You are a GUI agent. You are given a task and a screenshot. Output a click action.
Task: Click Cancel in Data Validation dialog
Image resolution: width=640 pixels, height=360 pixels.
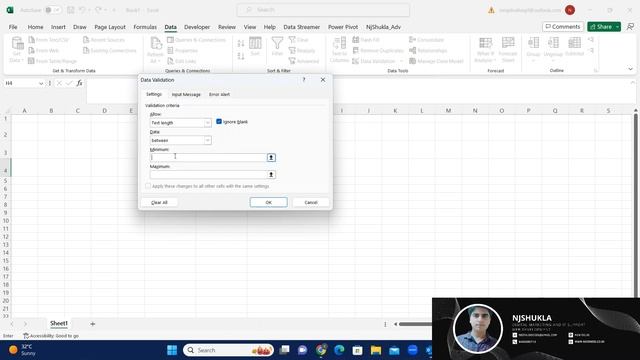(311, 202)
